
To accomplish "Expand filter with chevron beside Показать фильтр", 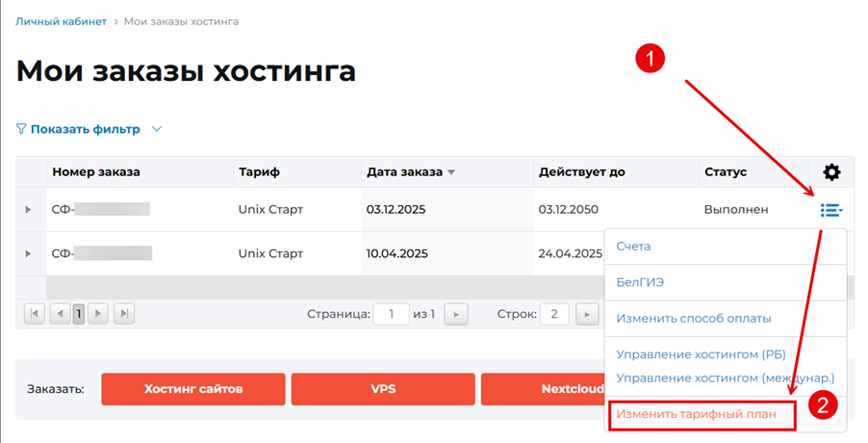I will (x=157, y=129).
